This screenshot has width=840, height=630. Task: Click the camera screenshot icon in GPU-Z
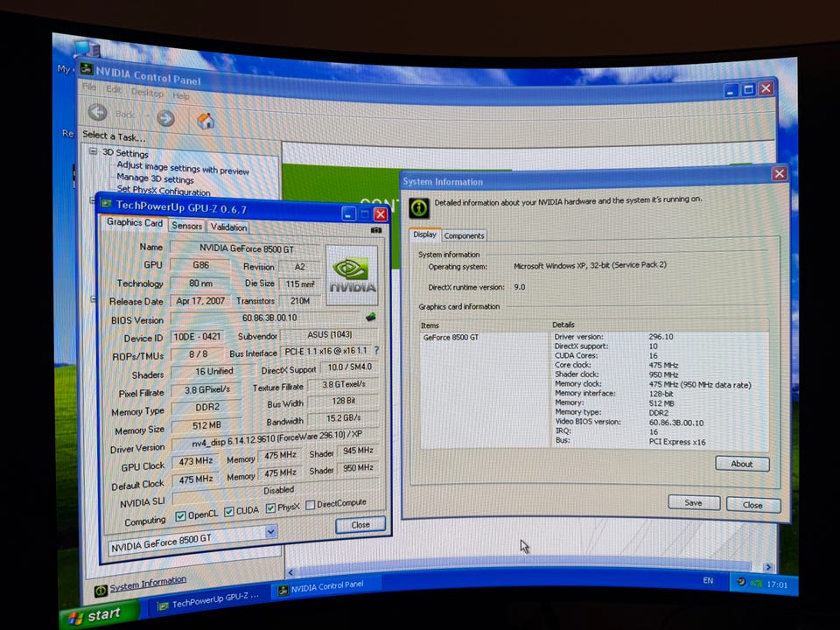(376, 230)
